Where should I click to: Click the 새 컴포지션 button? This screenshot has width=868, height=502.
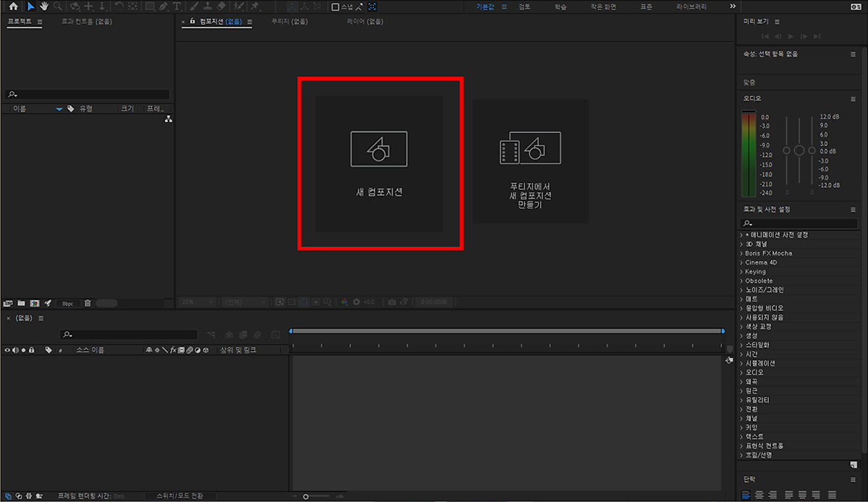[378, 164]
